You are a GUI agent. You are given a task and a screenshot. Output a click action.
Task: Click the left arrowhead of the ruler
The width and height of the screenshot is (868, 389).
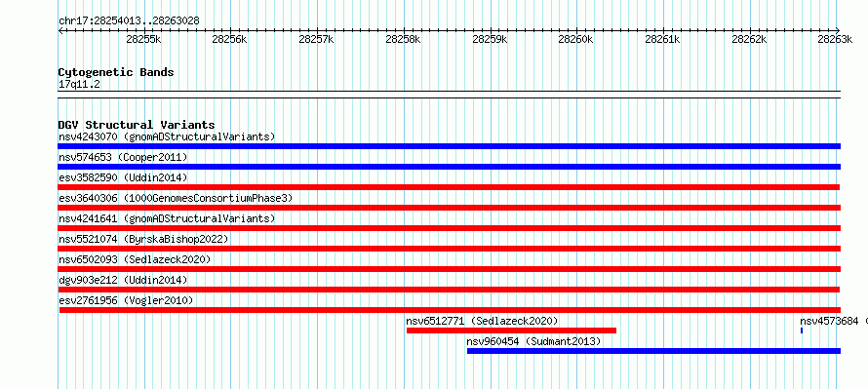[60, 30]
